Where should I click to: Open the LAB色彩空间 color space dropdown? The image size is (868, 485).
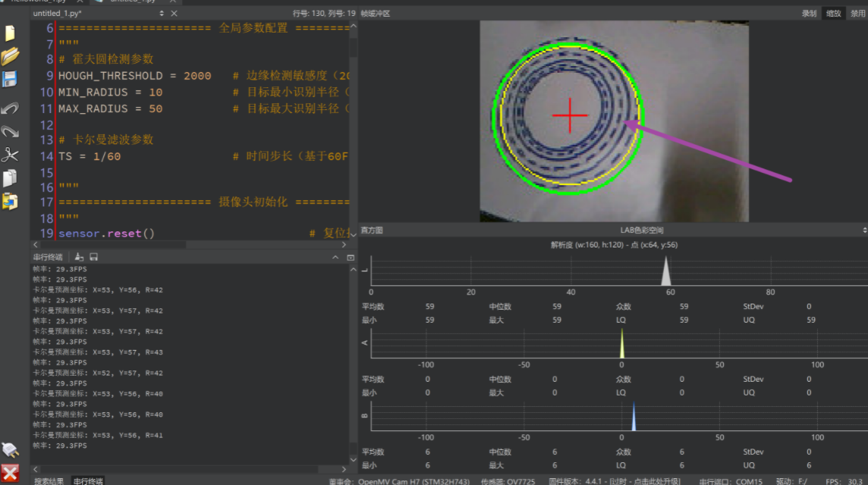(x=865, y=230)
